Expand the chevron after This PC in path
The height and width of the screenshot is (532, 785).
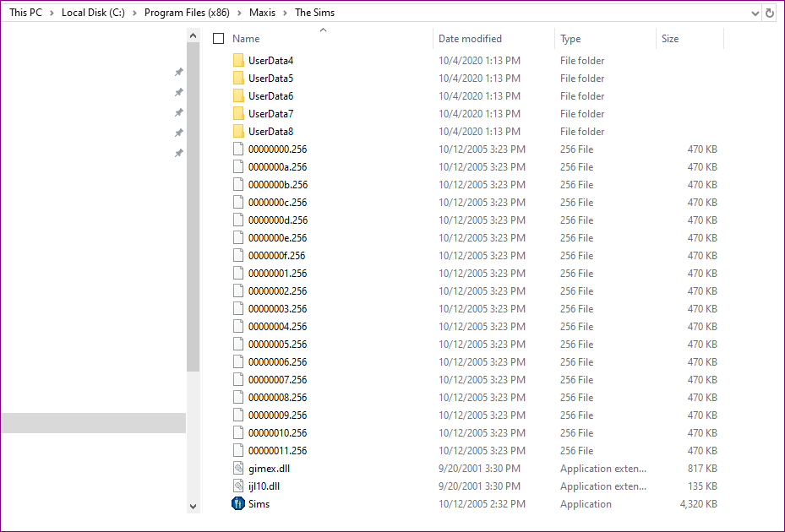pos(53,13)
